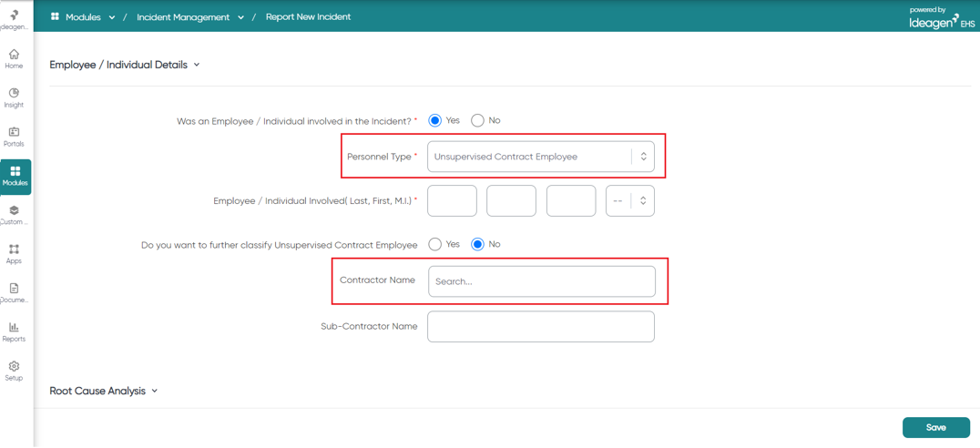Open the Personnel Type dropdown
The width and height of the screenshot is (980, 448).
click(541, 157)
